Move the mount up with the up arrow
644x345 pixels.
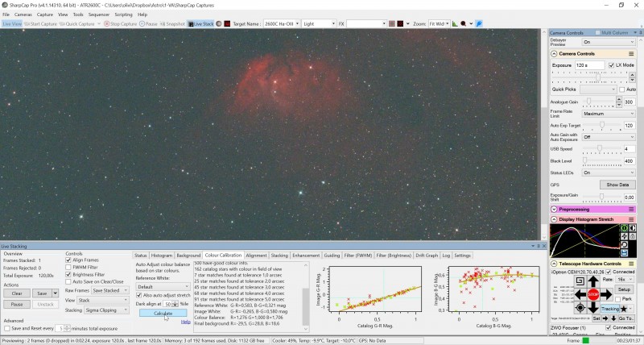[x=593, y=281]
